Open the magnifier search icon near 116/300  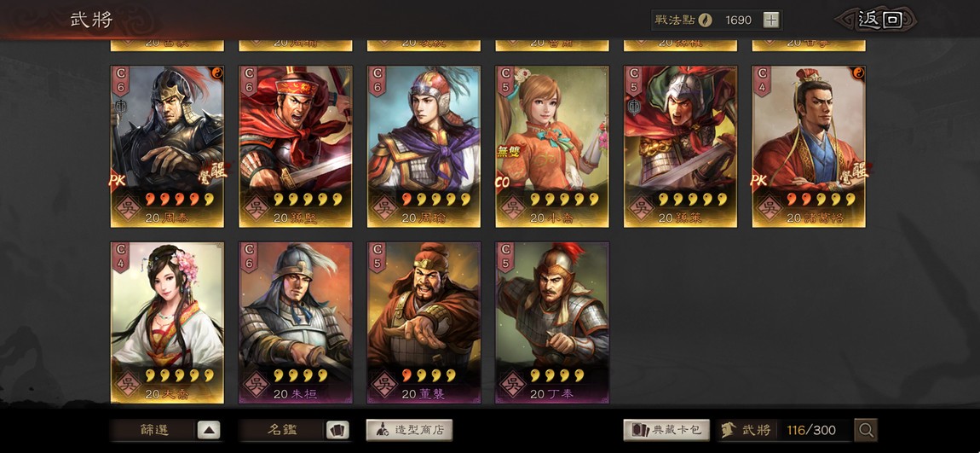click(866, 430)
